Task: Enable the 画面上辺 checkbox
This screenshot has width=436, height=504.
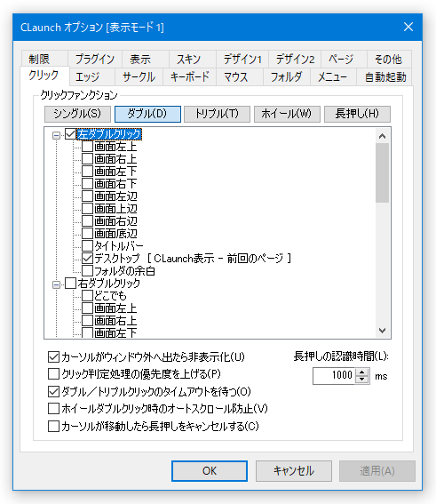Action: point(87,209)
